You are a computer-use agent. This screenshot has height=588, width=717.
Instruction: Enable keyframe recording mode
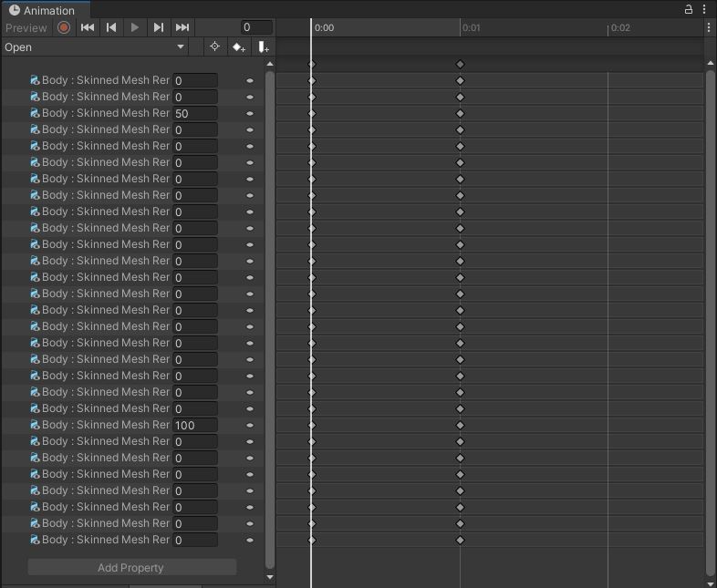(64, 27)
